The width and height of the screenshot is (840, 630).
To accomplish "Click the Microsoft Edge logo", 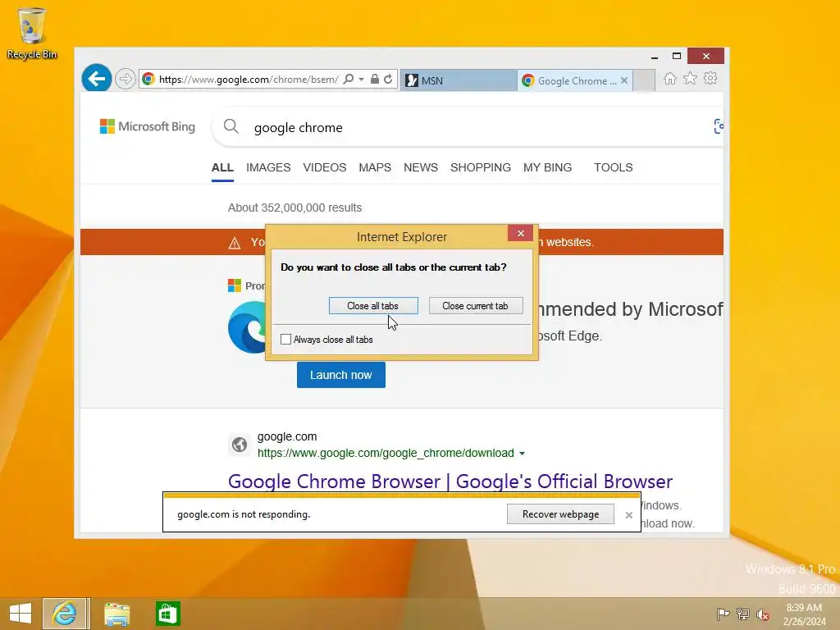I will tap(247, 327).
